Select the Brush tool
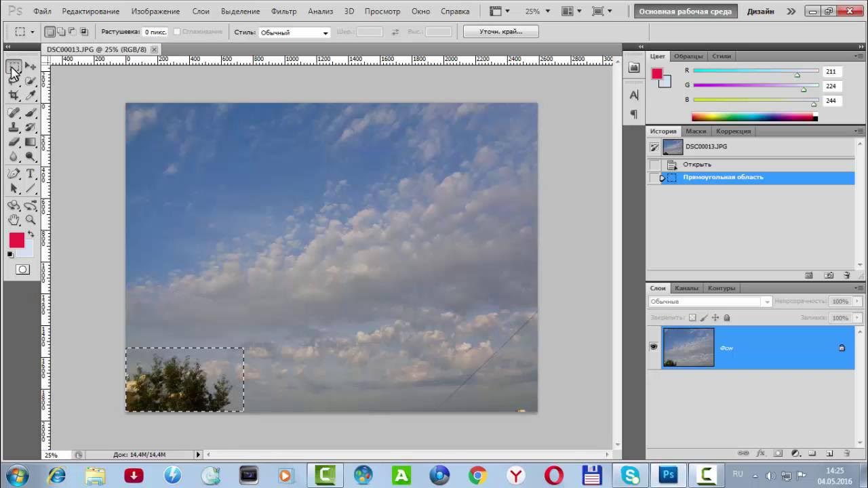This screenshot has width=868, height=488. click(x=31, y=113)
